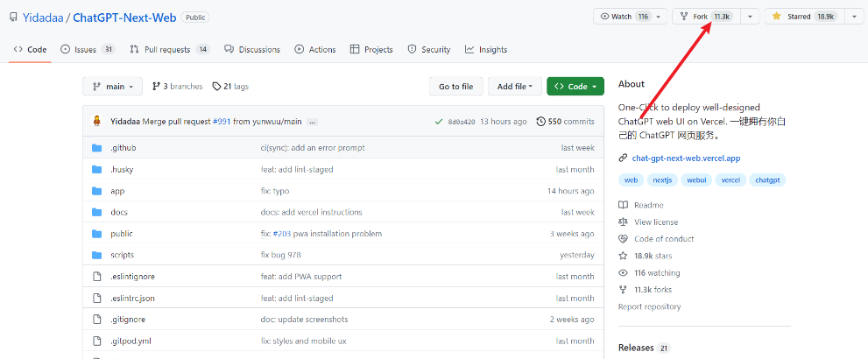This screenshot has height=359, width=868.
Task: Click the Fork 11.3k button
Action: coord(705,17)
